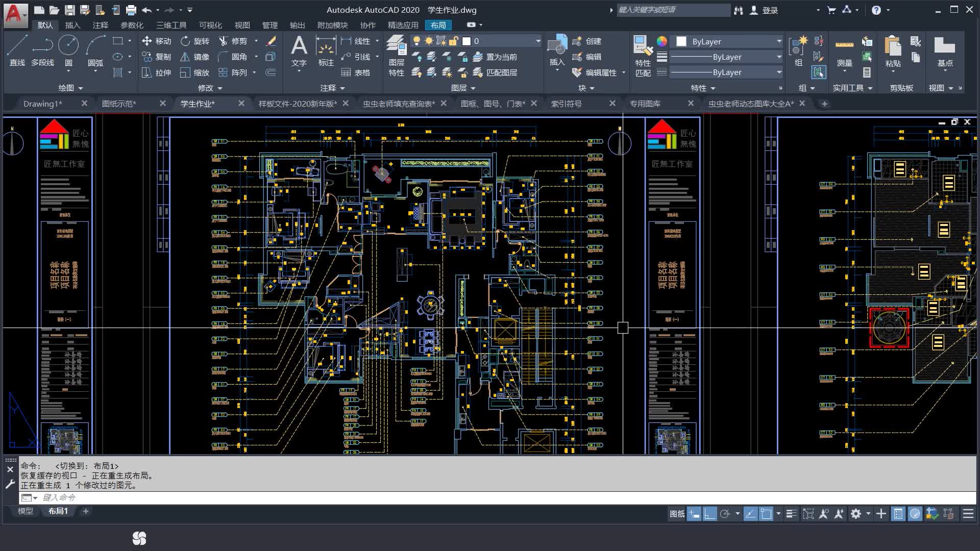Open the 虫虫老师填充查询表 drawing tab

pyautogui.click(x=399, y=103)
